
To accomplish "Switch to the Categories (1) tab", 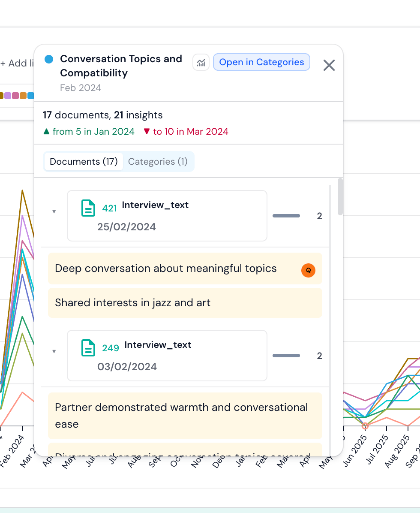I will pos(158,161).
